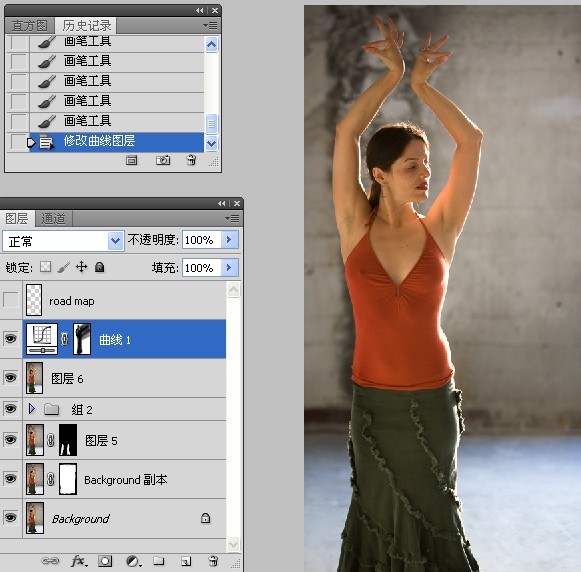This screenshot has height=572, width=581.
Task: Switch to the 直方图 tab
Action: 29,26
